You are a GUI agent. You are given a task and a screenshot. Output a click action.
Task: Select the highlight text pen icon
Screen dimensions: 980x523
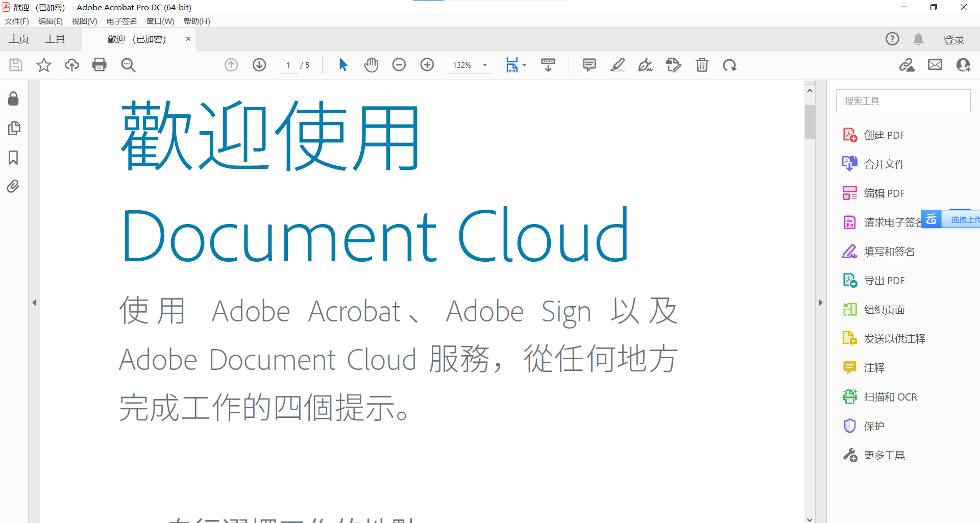[x=618, y=65]
